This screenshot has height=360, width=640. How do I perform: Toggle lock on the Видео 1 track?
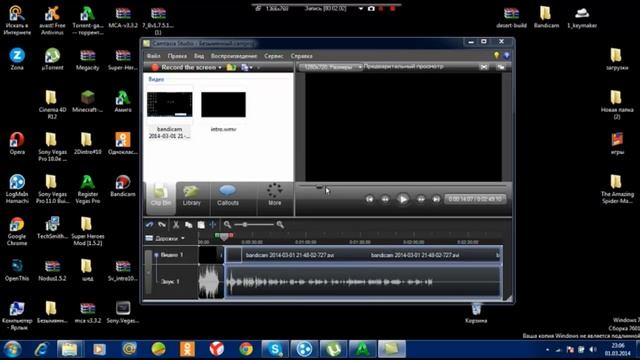(x=156, y=255)
